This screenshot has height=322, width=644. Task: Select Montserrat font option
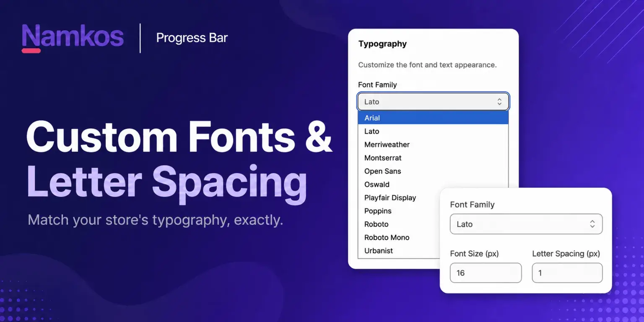click(433, 158)
